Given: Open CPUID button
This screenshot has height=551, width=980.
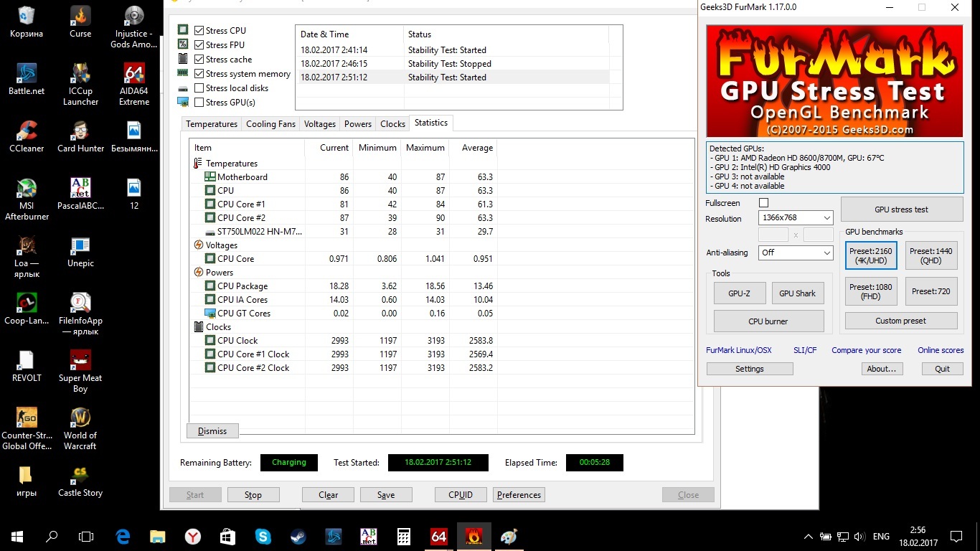Looking at the screenshot, I should click(461, 495).
